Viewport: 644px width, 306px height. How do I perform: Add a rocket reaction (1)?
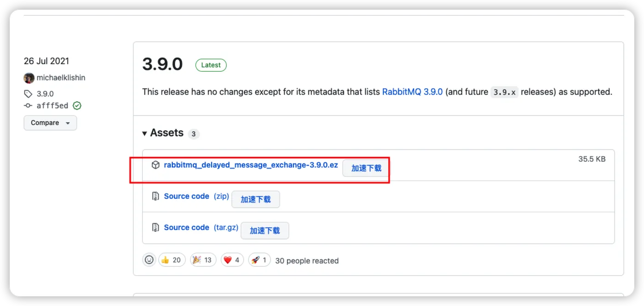[x=259, y=260]
